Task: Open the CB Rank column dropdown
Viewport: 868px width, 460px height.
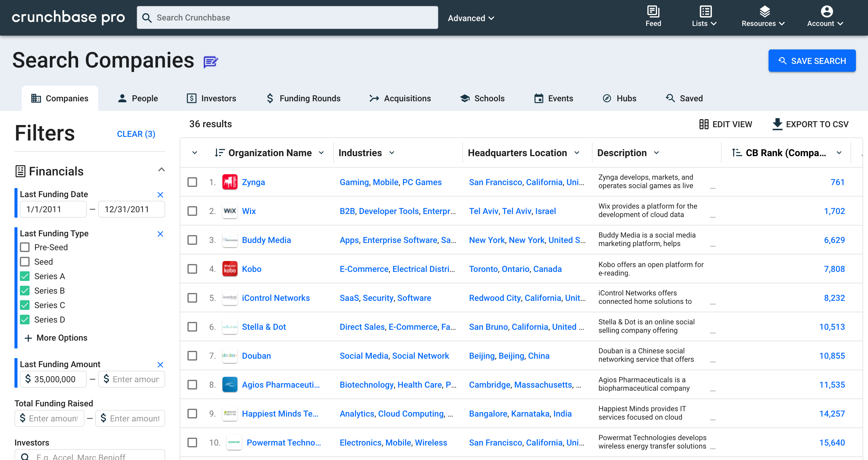Action: pyautogui.click(x=839, y=153)
